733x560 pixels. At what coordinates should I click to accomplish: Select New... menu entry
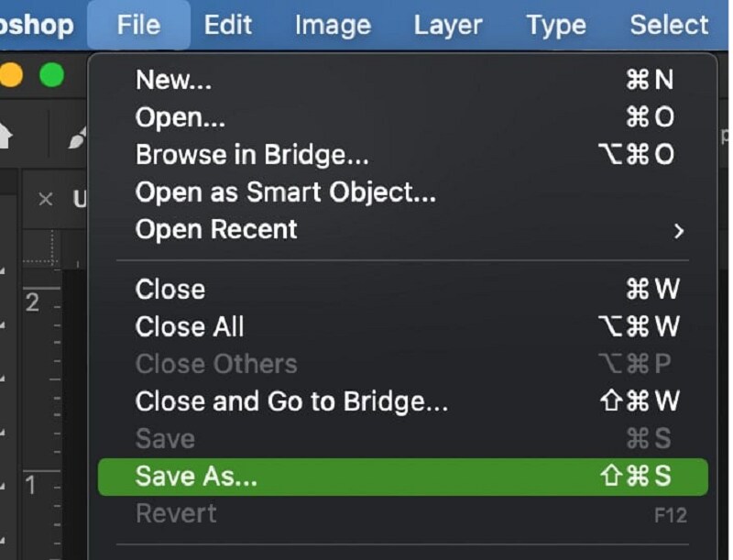pyautogui.click(x=173, y=80)
